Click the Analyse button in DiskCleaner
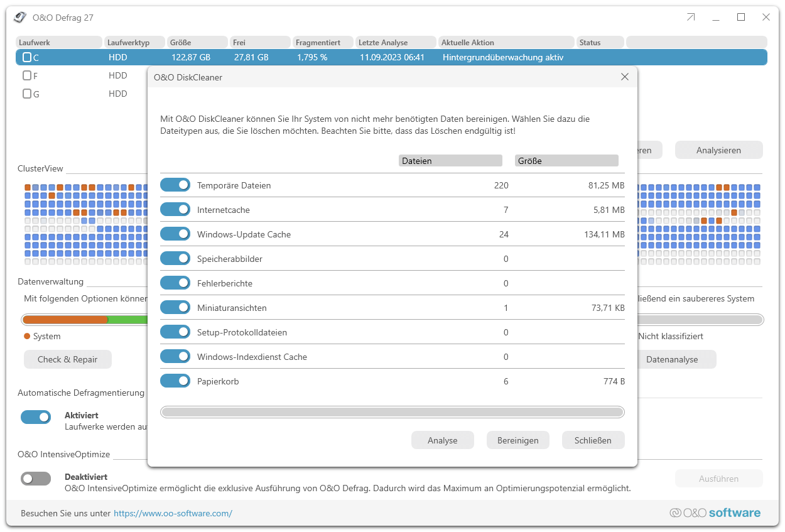This screenshot has height=532, width=785. tap(443, 440)
